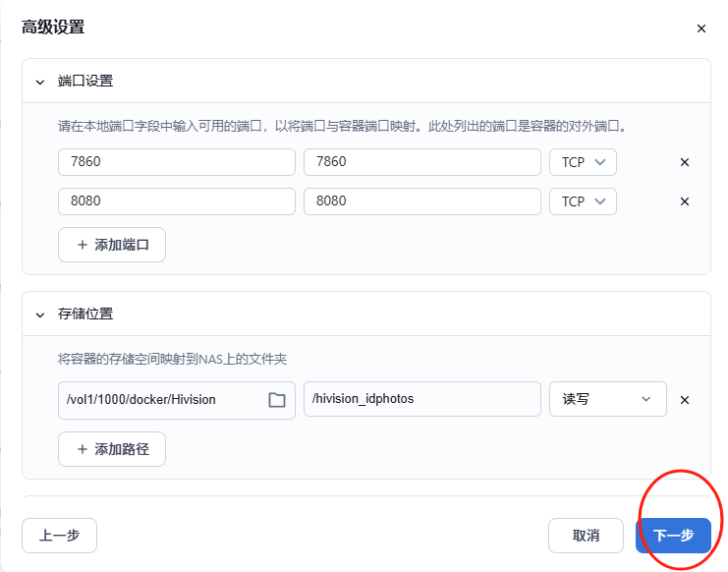Edit the local port 8080 field
Screen dimensions: 728x572
tap(177, 201)
